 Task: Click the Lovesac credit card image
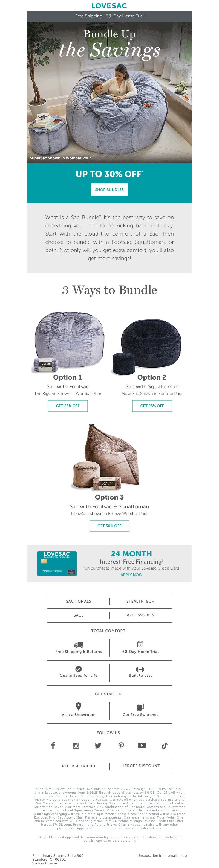coord(57,563)
